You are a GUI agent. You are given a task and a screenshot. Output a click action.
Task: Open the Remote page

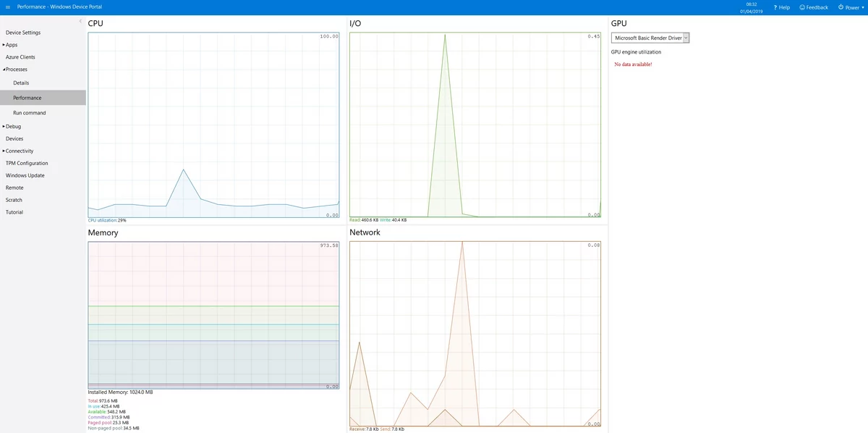coord(14,188)
